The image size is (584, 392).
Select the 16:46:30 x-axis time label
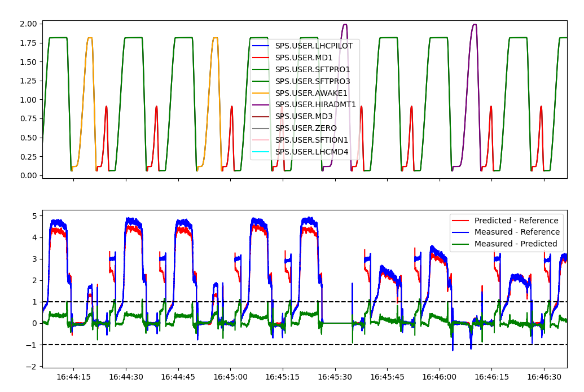544,376
